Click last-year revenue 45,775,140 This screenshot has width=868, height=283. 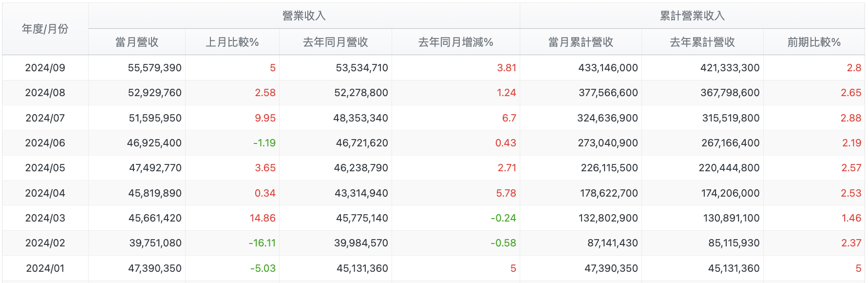tap(362, 218)
